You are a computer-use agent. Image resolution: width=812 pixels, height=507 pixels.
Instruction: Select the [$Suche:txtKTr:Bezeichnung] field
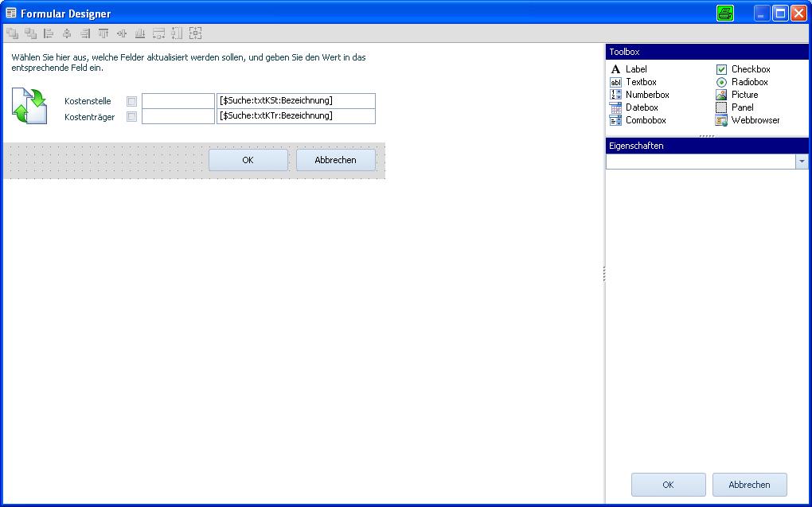[296, 116]
